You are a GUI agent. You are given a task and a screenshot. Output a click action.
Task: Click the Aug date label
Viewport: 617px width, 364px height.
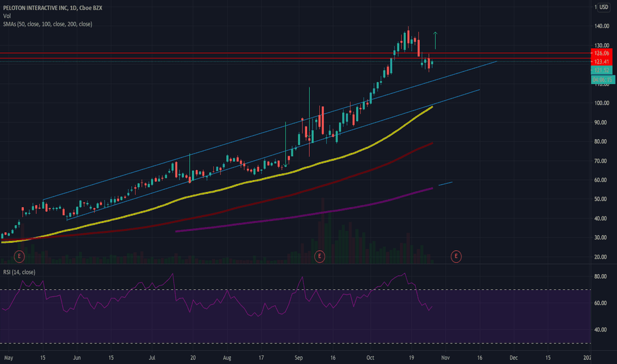coord(227,357)
